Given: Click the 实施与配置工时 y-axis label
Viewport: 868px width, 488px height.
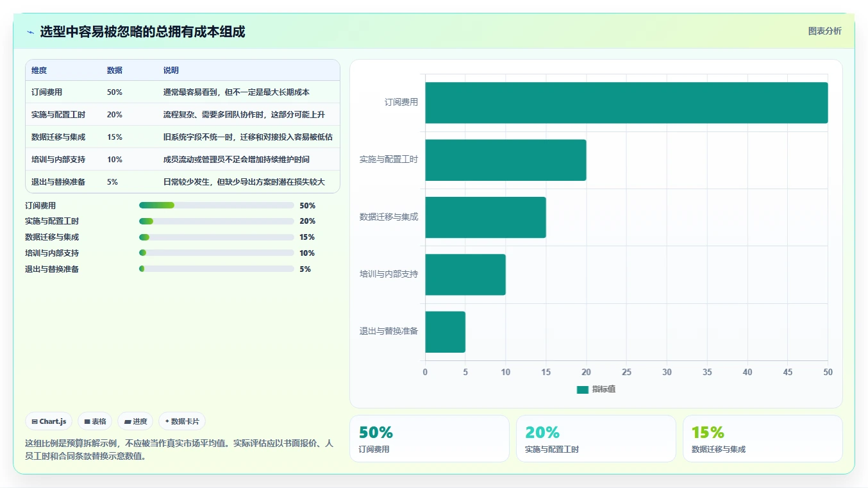Looking at the screenshot, I should coord(389,160).
